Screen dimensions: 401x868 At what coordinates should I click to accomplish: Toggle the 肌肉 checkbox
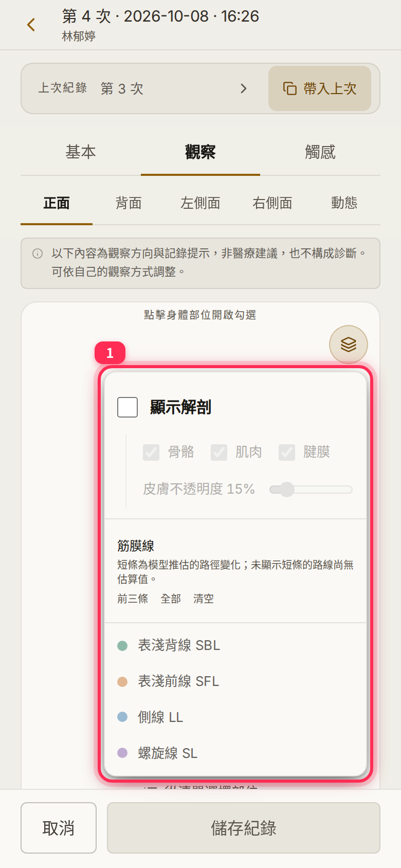(219, 453)
